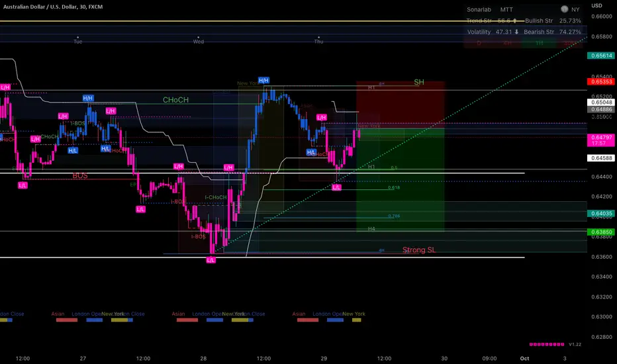Image resolution: width=617 pixels, height=364 pixels.
Task: Click the white 0.65048 price label
Action: (601, 103)
